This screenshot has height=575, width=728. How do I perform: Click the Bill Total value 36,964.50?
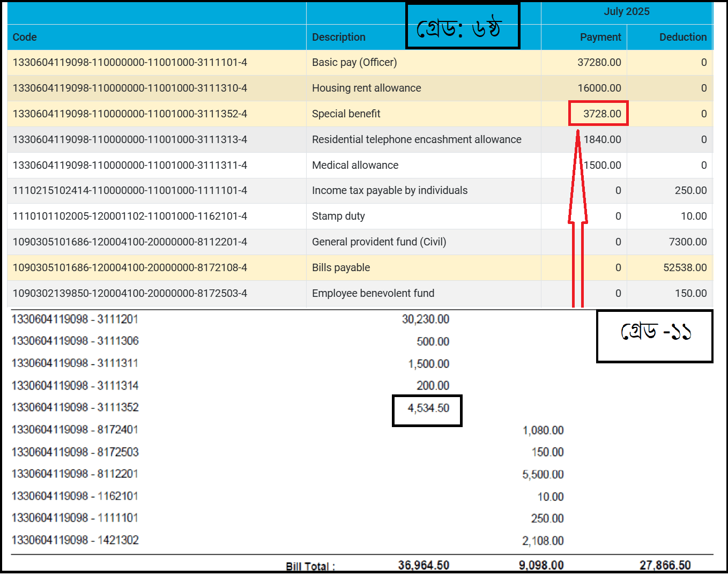(423, 565)
